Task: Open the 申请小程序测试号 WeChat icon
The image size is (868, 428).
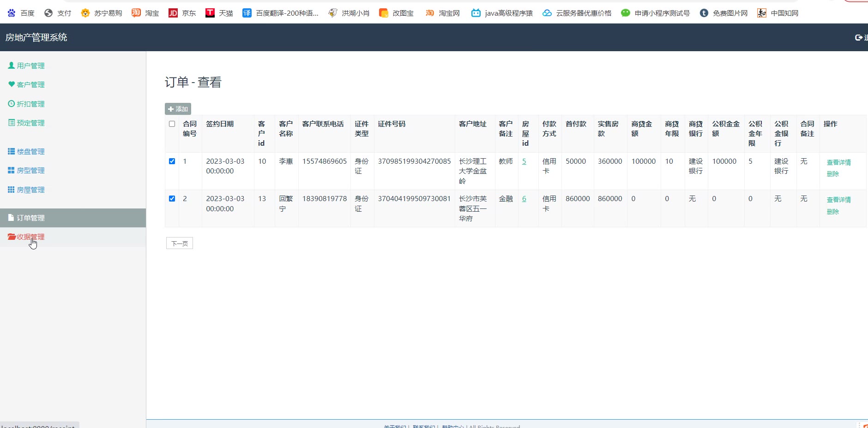Action: tap(626, 13)
